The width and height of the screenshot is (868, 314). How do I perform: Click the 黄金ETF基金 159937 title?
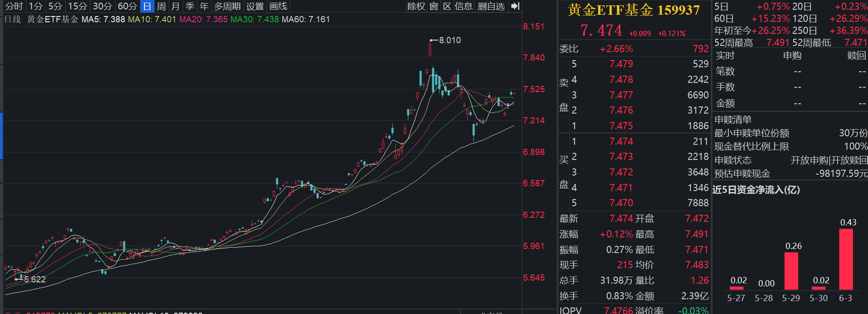pos(634,10)
